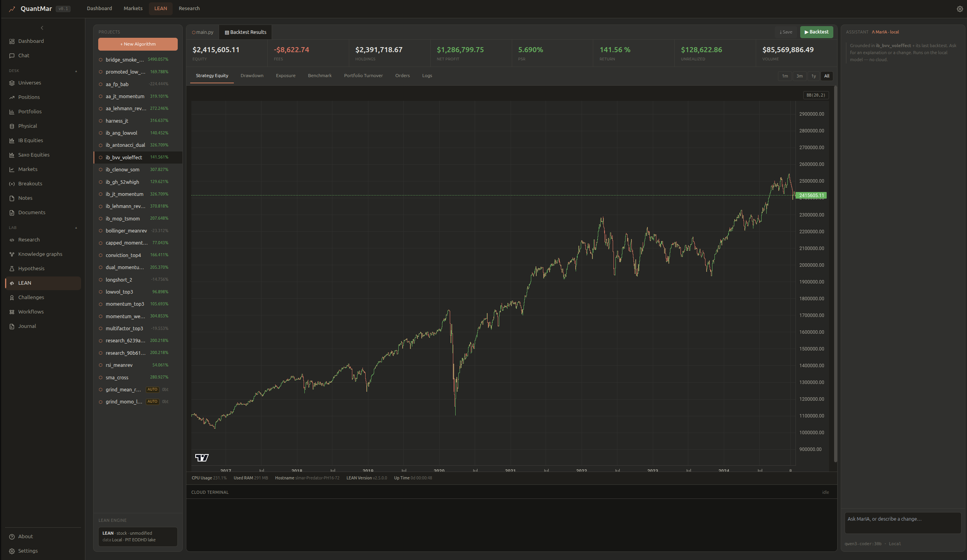Open the Logs tab
This screenshot has height=560, width=967.
click(427, 76)
